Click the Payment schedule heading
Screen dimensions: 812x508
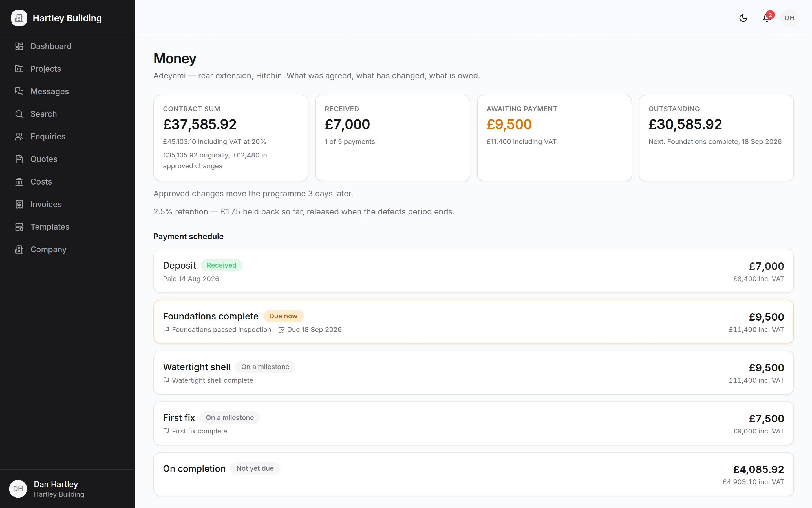[x=189, y=237]
